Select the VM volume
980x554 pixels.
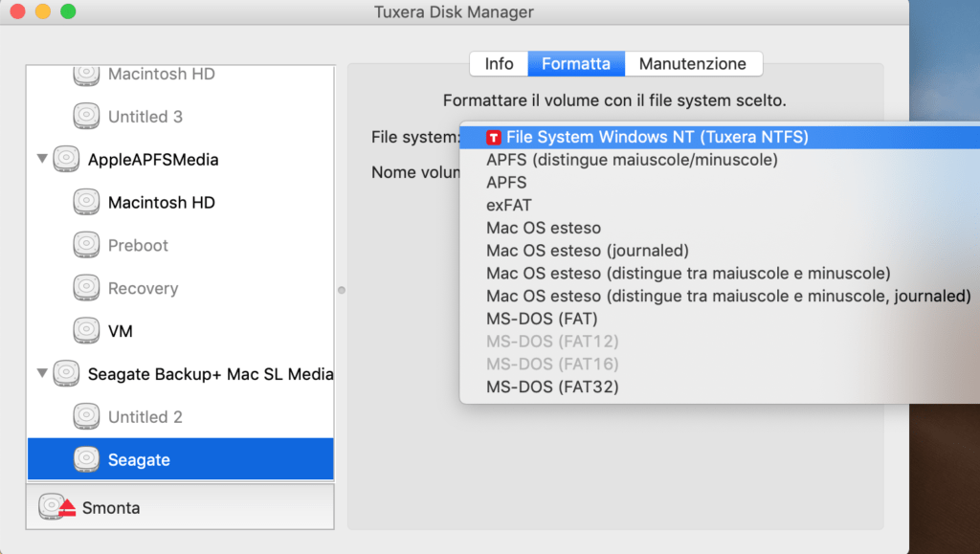point(181,331)
